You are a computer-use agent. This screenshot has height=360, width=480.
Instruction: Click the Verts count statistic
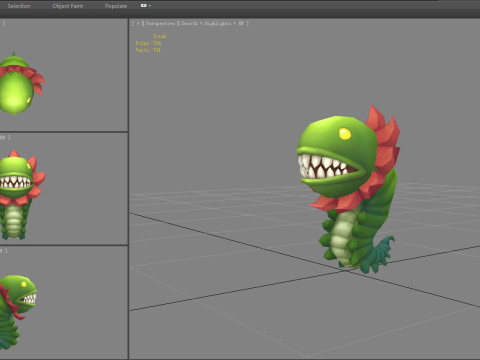tap(148, 50)
